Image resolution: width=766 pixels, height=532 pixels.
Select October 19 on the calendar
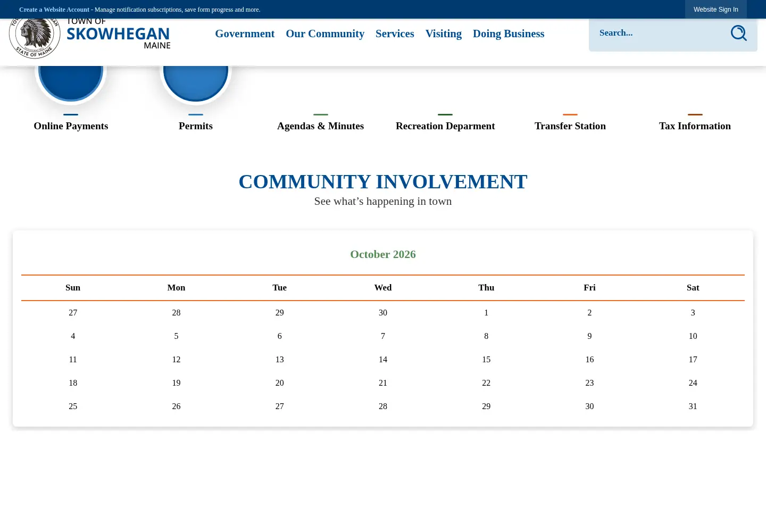176,383
